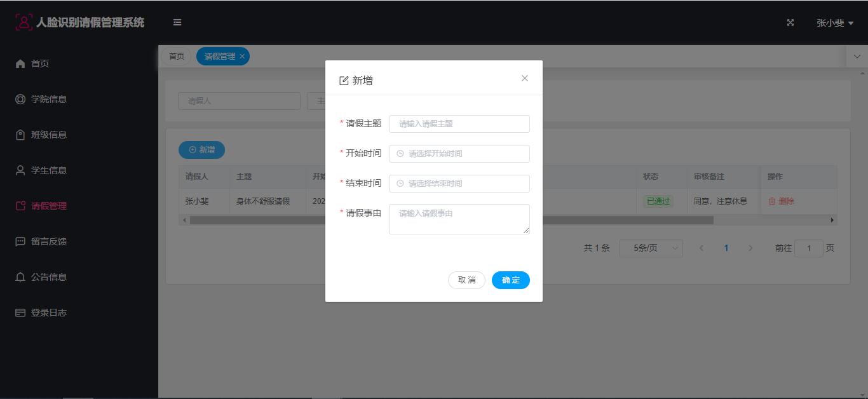The height and width of the screenshot is (399, 868).
Task: Toggle fullscreen mode icon in header
Action: click(x=790, y=22)
